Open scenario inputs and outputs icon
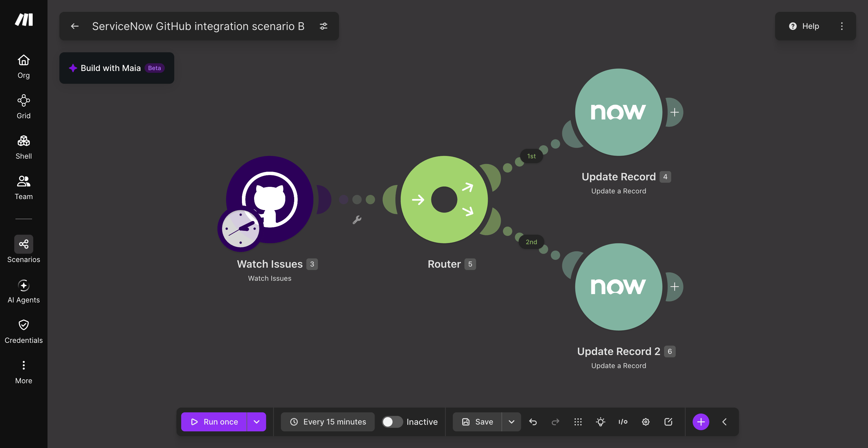Screen dimensions: 868x448 click(x=623, y=422)
